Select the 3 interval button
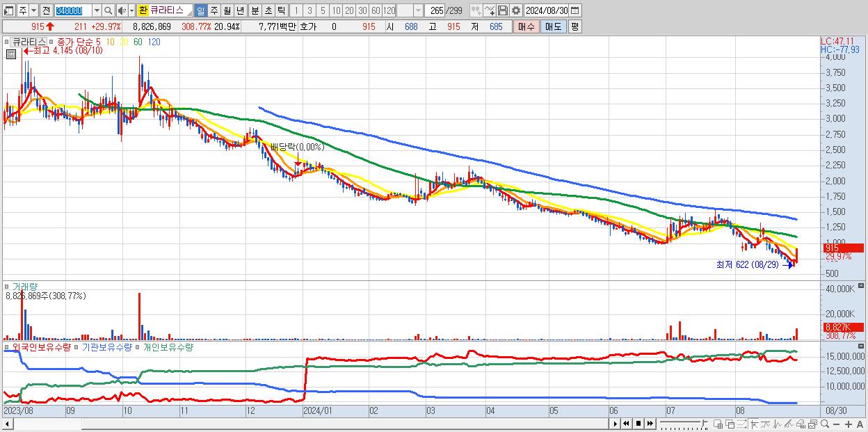 tap(310, 11)
